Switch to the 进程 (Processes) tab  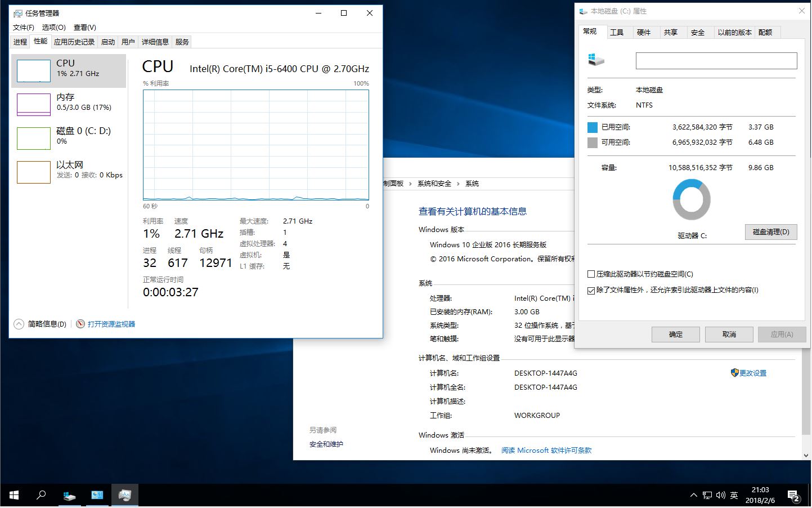[x=20, y=41]
